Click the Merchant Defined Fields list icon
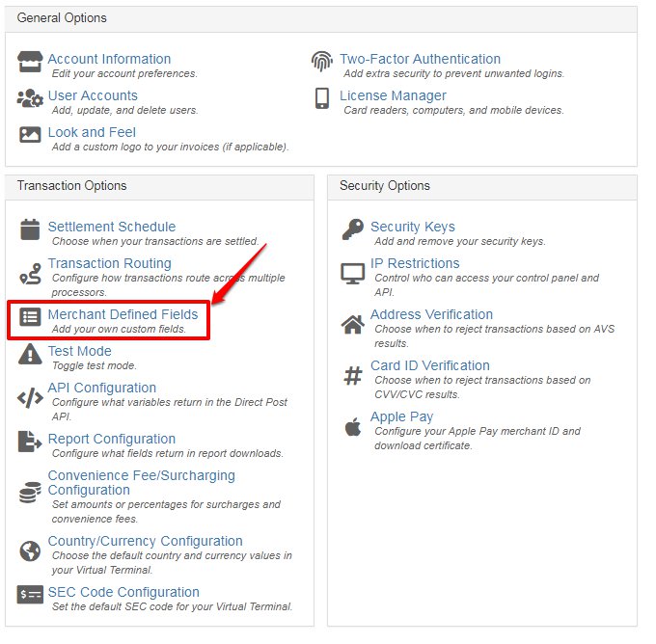656x644 pixels. click(x=30, y=317)
